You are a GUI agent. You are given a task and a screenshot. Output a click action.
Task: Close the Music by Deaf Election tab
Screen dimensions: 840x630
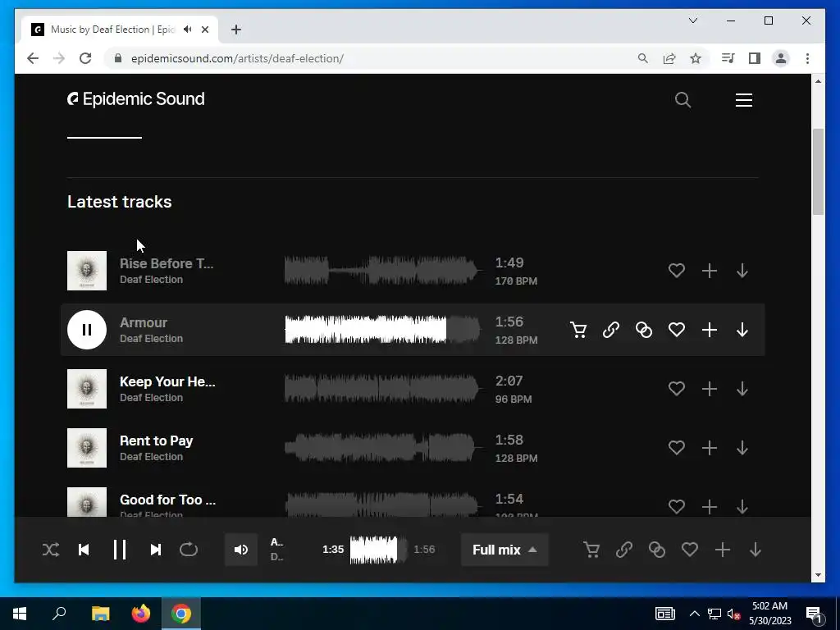(x=204, y=30)
